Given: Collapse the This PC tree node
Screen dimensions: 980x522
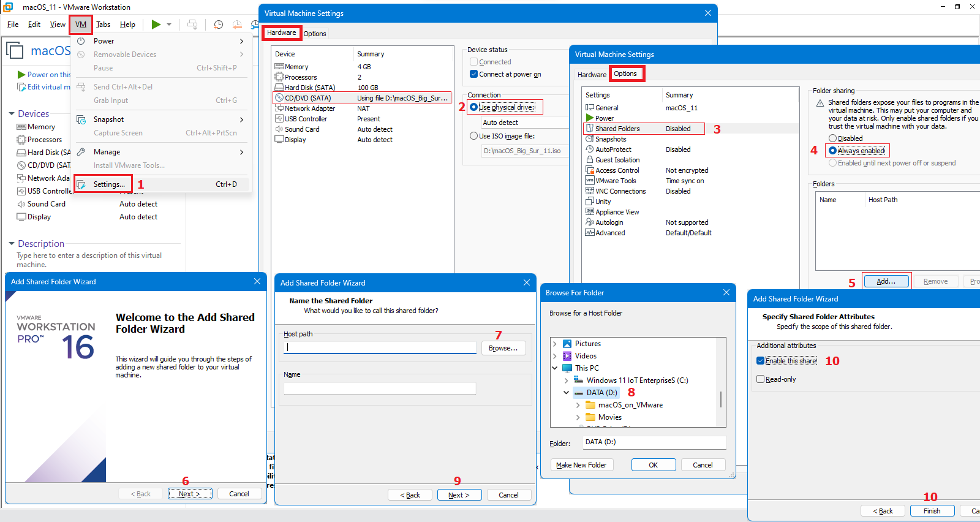Looking at the screenshot, I should pyautogui.click(x=555, y=368).
